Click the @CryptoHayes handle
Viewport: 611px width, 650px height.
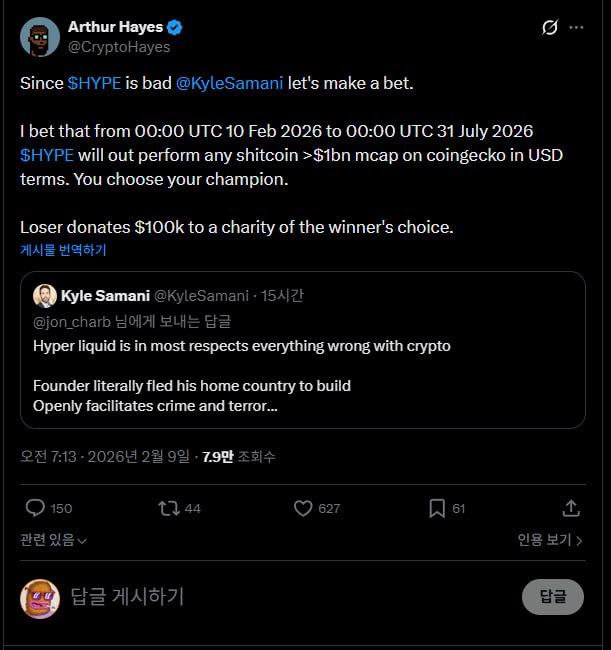tap(119, 47)
